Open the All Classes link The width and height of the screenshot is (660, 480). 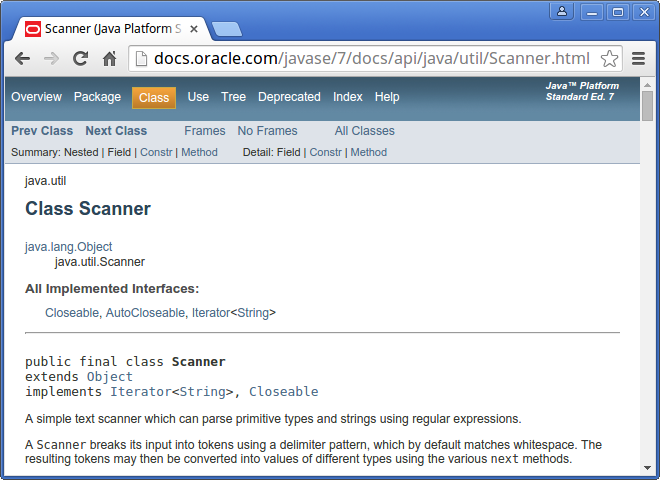point(365,131)
